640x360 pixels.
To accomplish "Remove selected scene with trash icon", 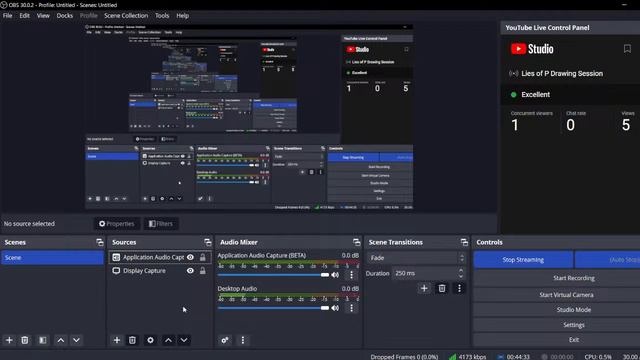I will coord(25,340).
